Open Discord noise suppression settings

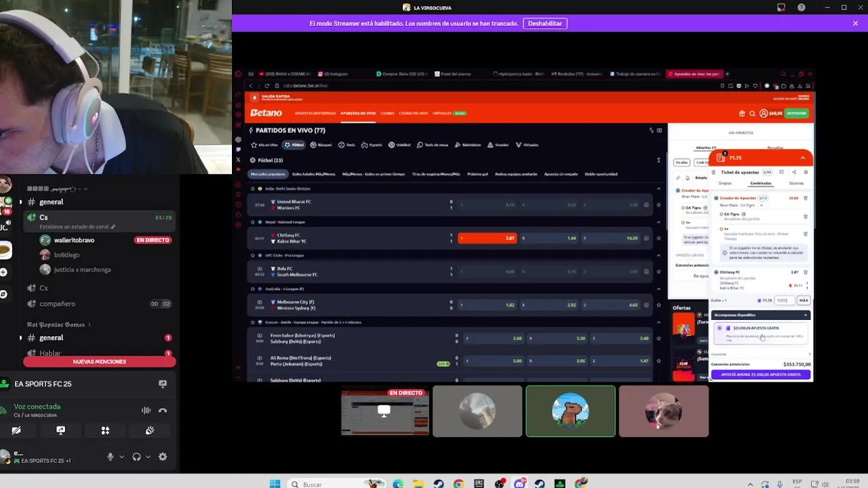pos(146,410)
